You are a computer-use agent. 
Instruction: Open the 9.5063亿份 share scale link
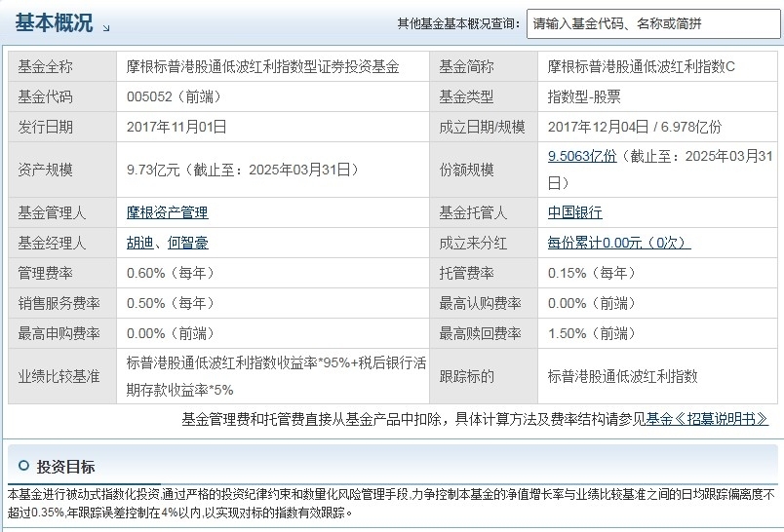point(582,156)
